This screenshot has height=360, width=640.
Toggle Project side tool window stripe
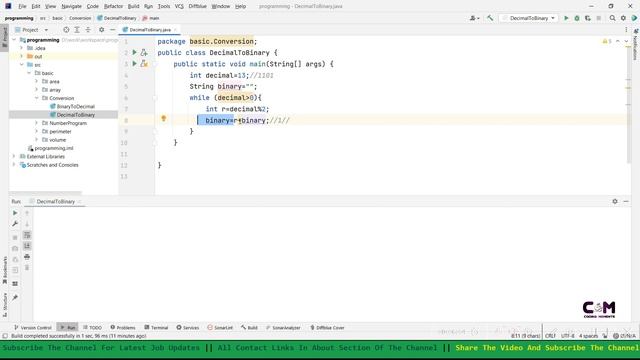[4, 38]
